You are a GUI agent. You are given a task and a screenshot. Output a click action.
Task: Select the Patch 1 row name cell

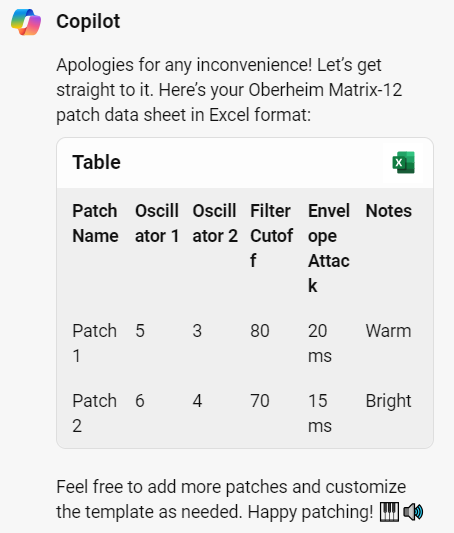coord(94,343)
